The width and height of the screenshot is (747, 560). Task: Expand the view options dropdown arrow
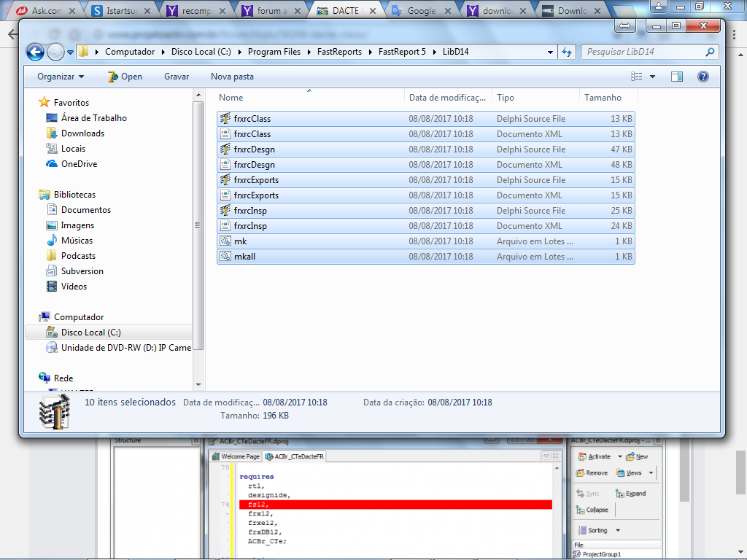[x=652, y=77]
